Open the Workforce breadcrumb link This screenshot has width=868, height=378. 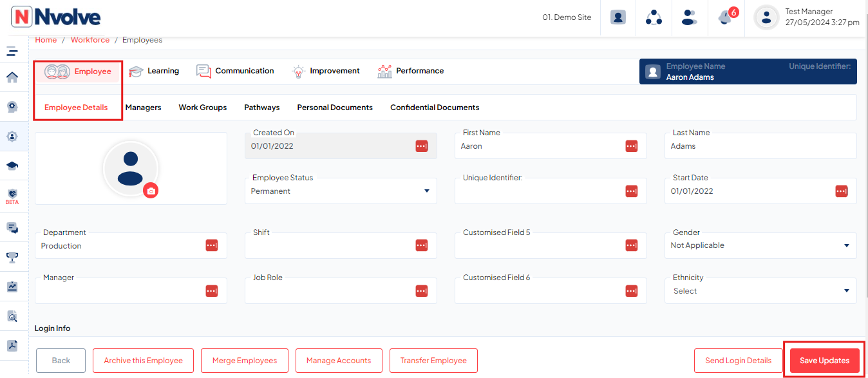click(90, 39)
